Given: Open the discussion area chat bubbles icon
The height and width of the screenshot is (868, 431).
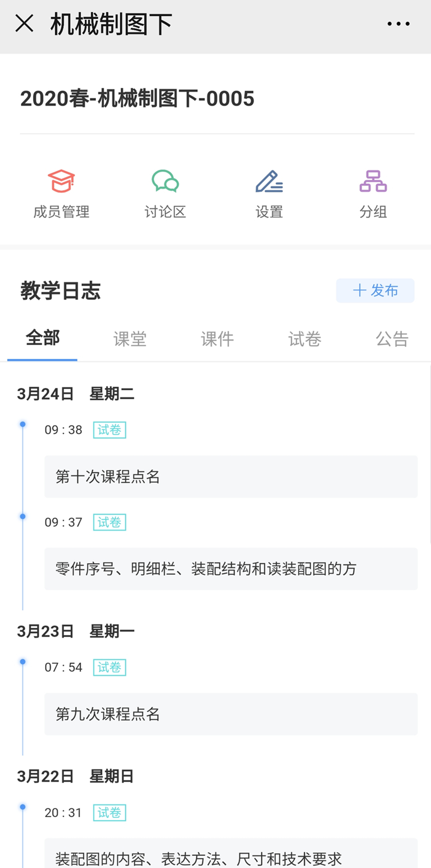Looking at the screenshot, I should [165, 182].
